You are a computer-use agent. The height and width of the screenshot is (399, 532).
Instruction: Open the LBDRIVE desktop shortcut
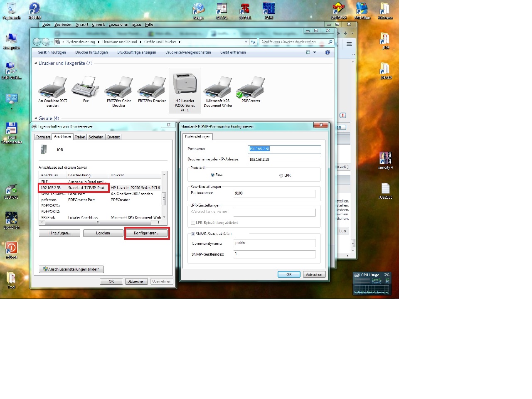point(11,190)
